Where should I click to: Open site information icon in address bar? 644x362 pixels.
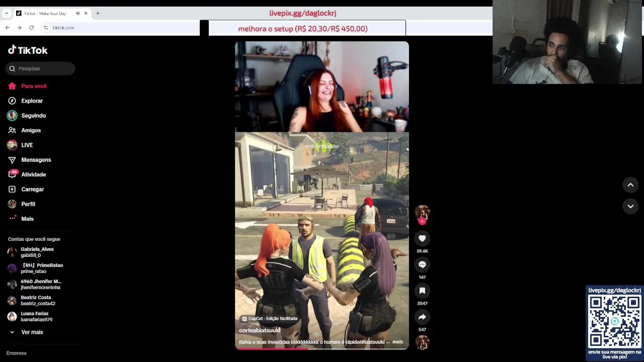point(45,28)
